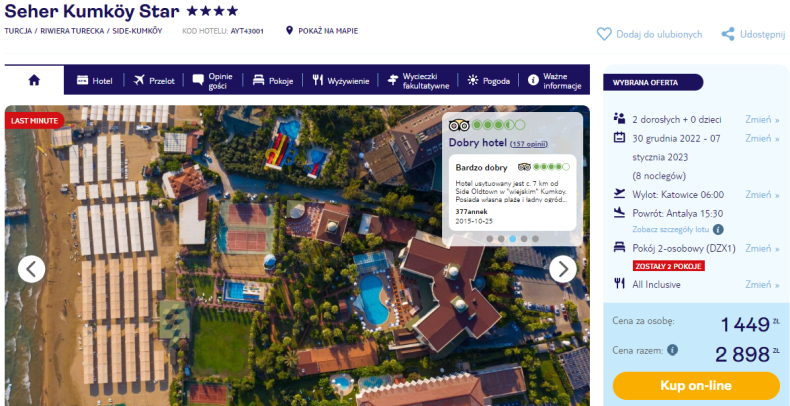Click the map pin Pokaż na mapie
Image resolution: width=790 pixels, height=406 pixels.
tap(289, 31)
